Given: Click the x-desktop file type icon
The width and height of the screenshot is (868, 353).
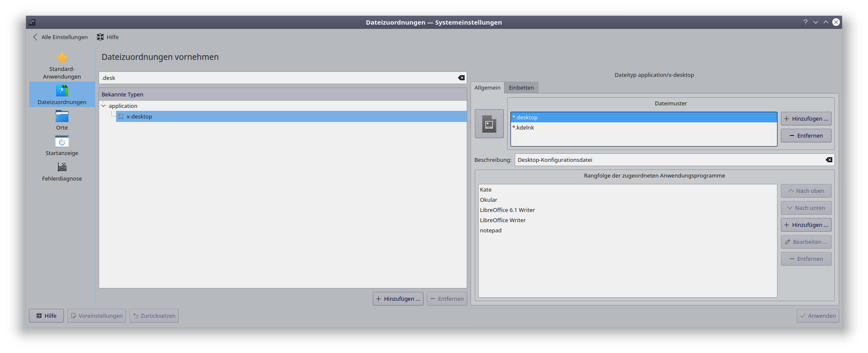Looking at the screenshot, I should click(x=121, y=116).
